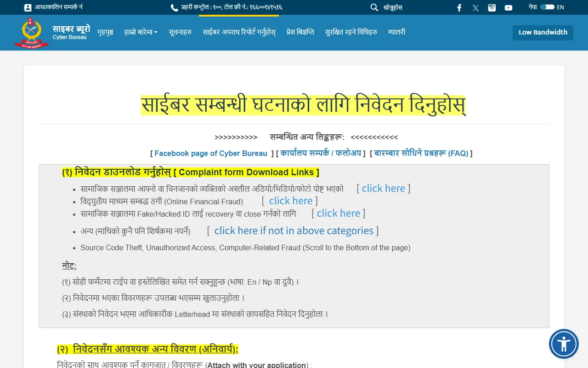The image size is (588, 368).
Task: Open कार्यालय सम्पर्क / फलोअप link
Action: 321,153
